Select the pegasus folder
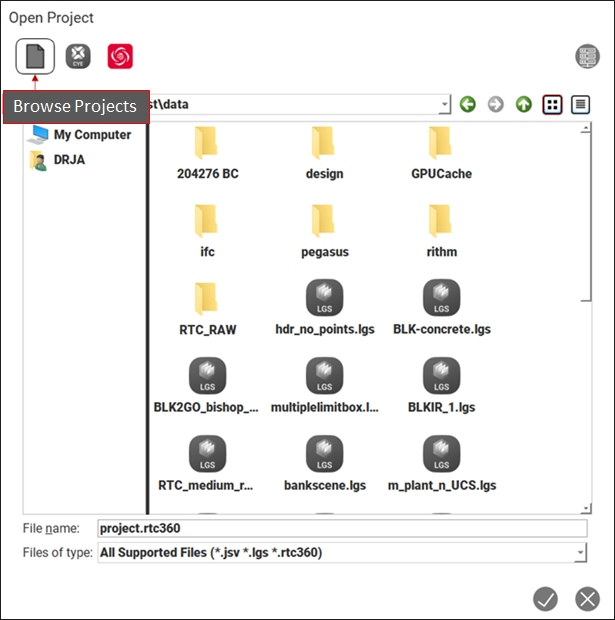The height and width of the screenshot is (620, 615). [324, 230]
